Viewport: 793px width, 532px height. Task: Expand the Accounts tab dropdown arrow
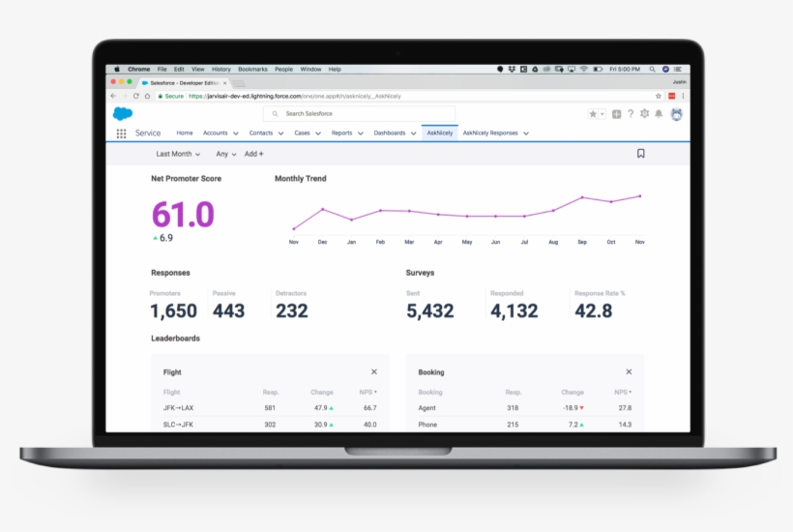point(236,133)
